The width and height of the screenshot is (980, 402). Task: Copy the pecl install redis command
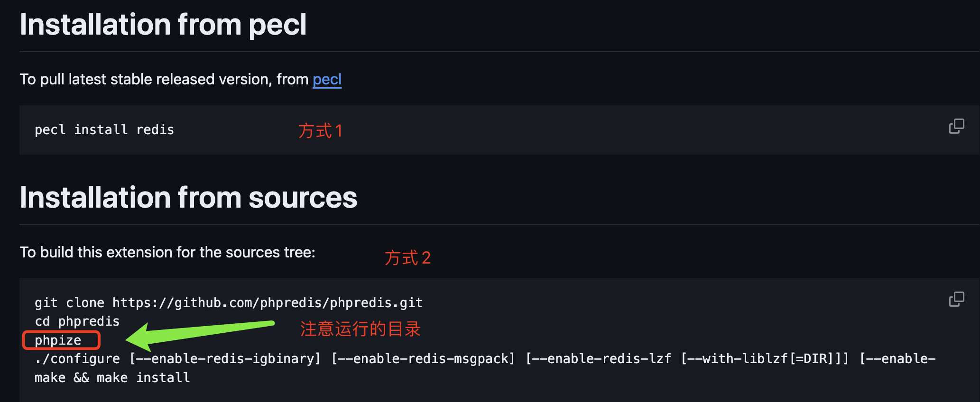coord(956,126)
